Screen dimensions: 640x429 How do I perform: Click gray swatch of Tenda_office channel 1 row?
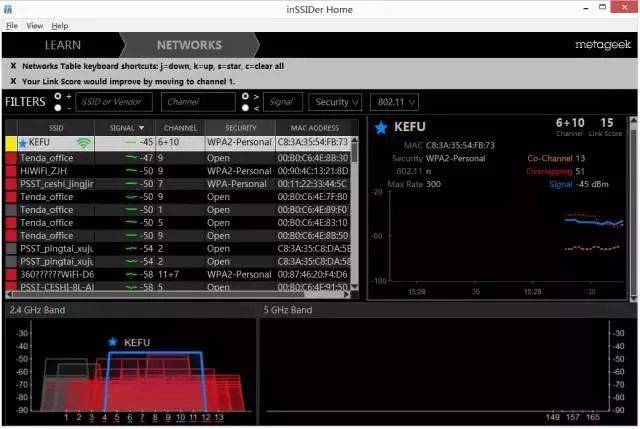(11, 210)
